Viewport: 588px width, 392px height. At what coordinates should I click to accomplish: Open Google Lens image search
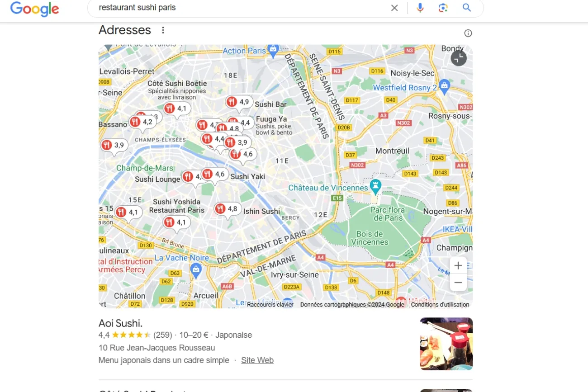click(x=443, y=8)
